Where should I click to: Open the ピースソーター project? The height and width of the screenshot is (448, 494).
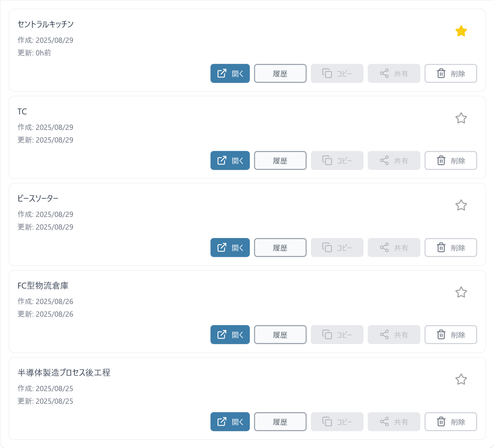coord(230,248)
